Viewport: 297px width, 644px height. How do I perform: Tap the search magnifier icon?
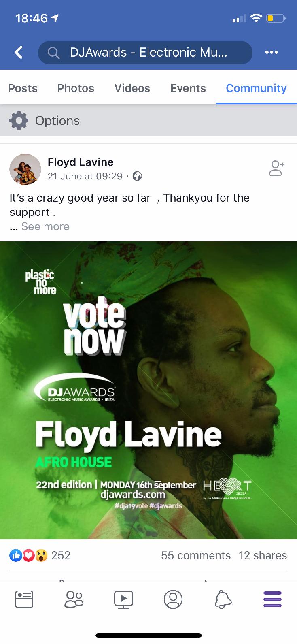click(x=53, y=53)
